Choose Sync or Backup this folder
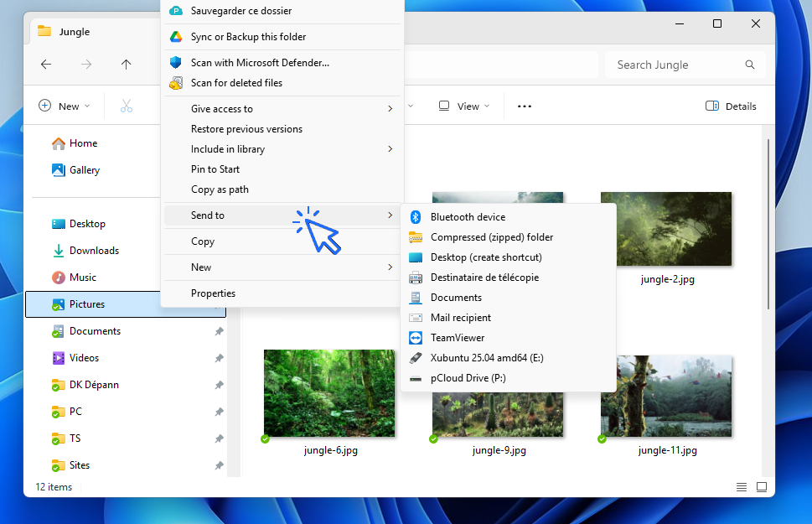Screen dimensions: 812x524 282,37
